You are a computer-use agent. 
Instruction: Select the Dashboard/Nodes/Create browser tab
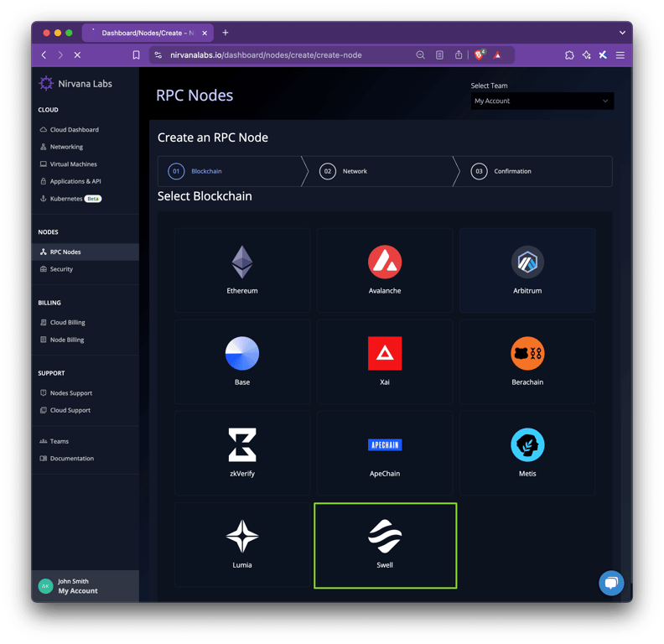[x=148, y=33]
